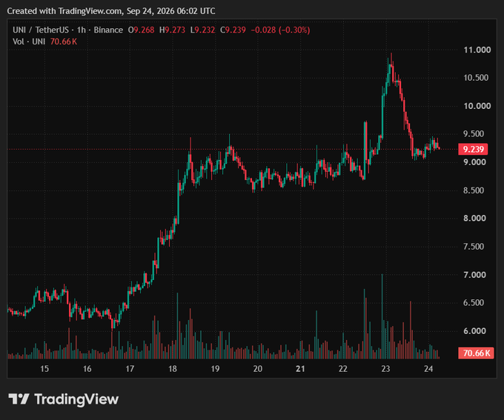The image size is (504, 420).
Task: Click the Created with TradingView.com header text
Action: [x=111, y=11]
